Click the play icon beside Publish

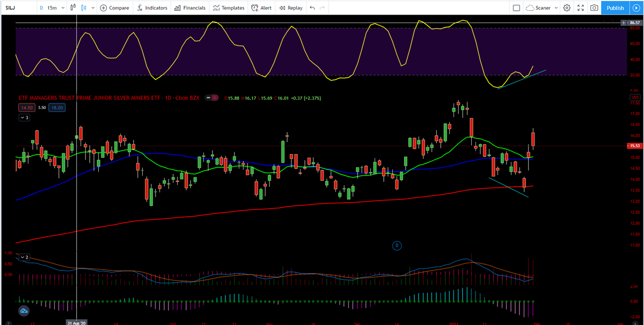pos(636,8)
